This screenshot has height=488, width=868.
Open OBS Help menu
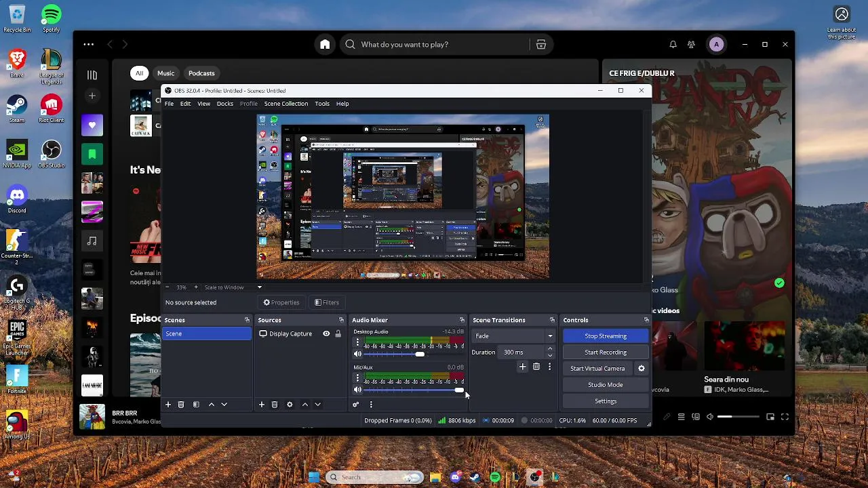342,104
